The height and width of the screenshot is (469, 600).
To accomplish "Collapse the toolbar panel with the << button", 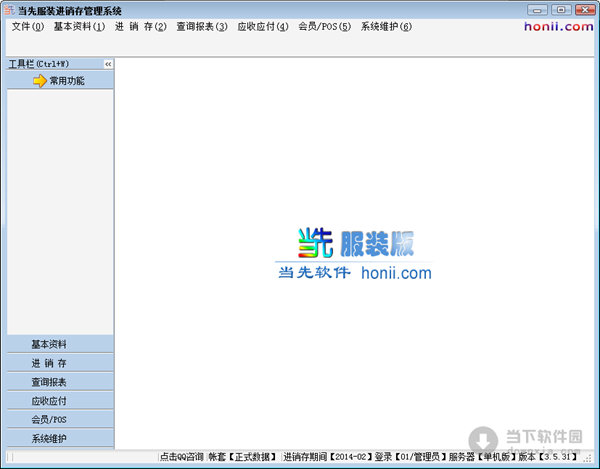I will click(x=108, y=64).
